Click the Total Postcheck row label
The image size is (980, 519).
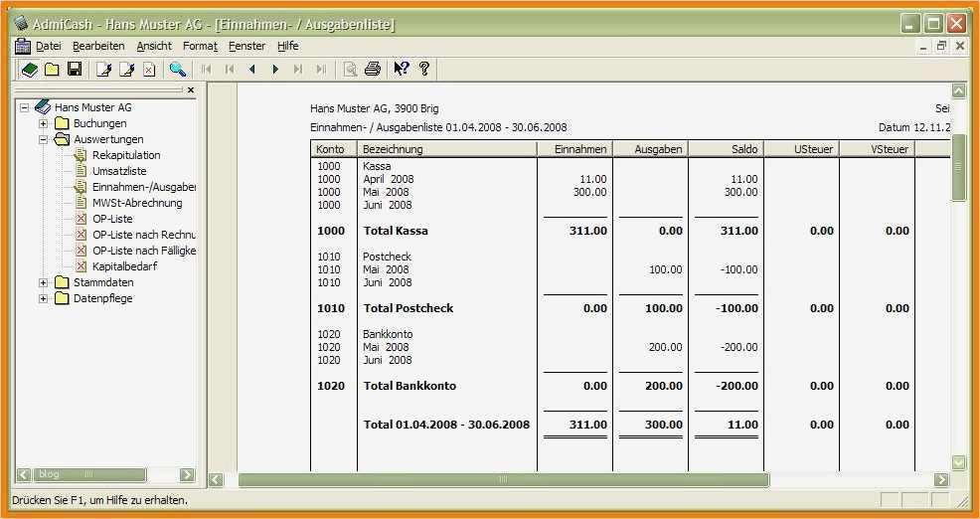(x=408, y=308)
